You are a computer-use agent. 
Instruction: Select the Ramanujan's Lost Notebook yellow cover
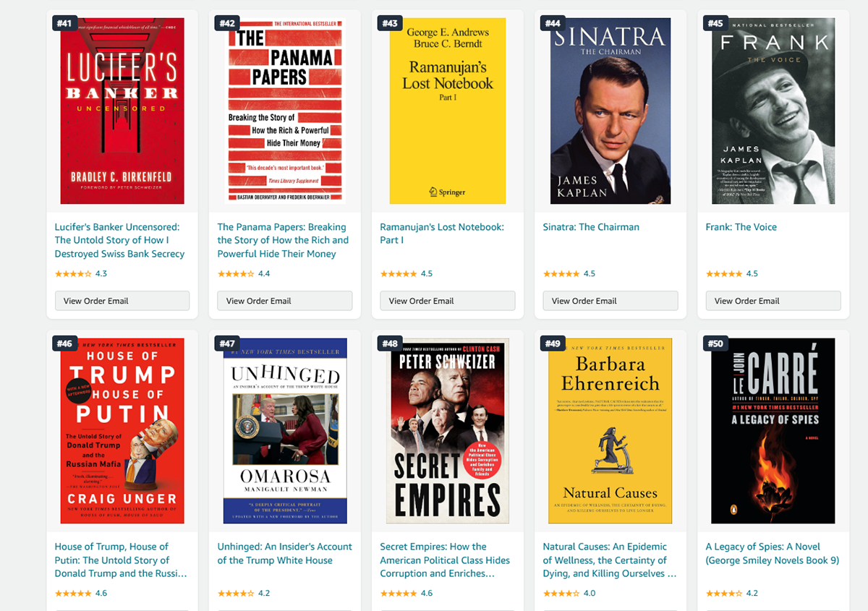(448, 111)
